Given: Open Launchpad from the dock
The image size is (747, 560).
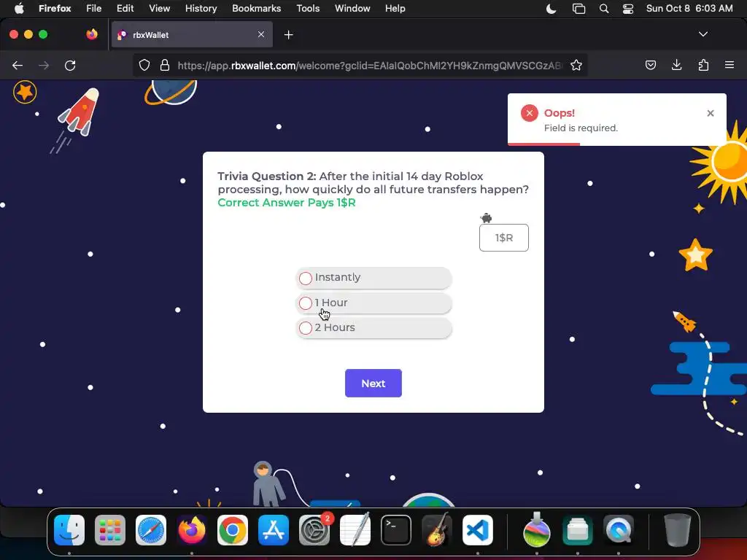Looking at the screenshot, I should click(110, 530).
